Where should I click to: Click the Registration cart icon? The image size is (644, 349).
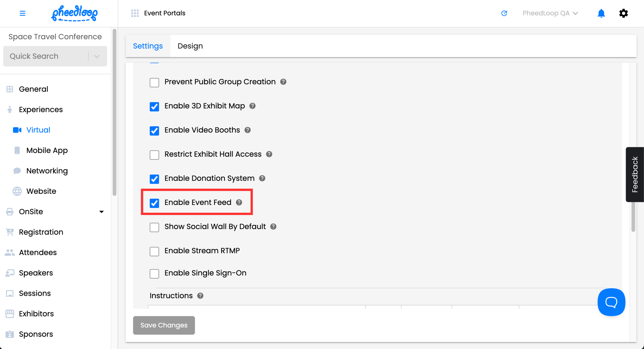pos(10,232)
